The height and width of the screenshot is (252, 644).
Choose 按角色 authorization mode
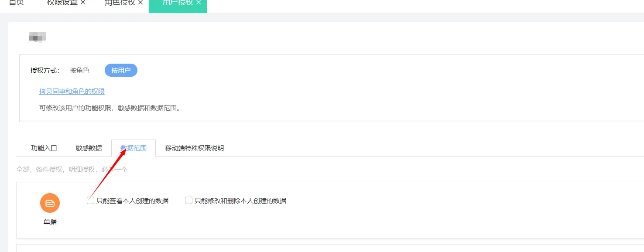click(79, 70)
